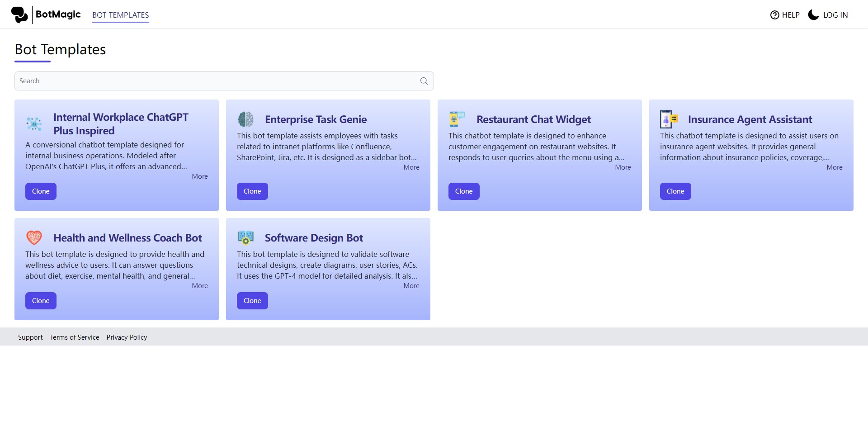
Task: Clone the Health and Wellness Coach Bot
Action: (40, 300)
